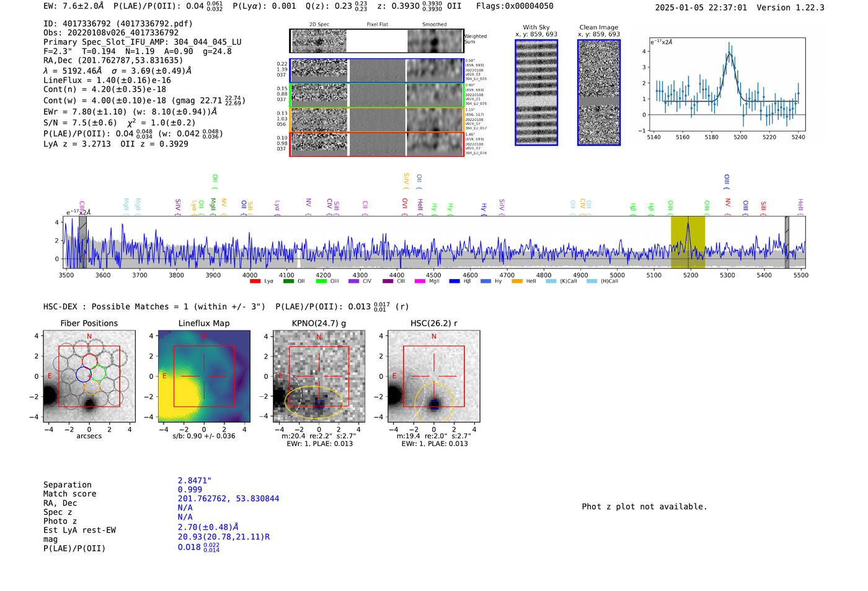Click the F=2.3" T=0.194 N=1.19 line
The width and height of the screenshot is (868, 591).
click(138, 51)
